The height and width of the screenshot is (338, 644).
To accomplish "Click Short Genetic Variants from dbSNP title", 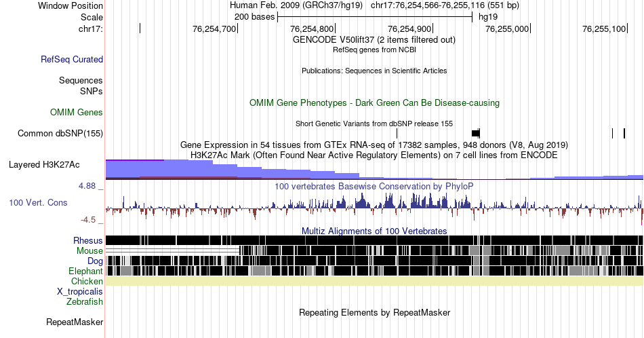I will click(x=374, y=124).
